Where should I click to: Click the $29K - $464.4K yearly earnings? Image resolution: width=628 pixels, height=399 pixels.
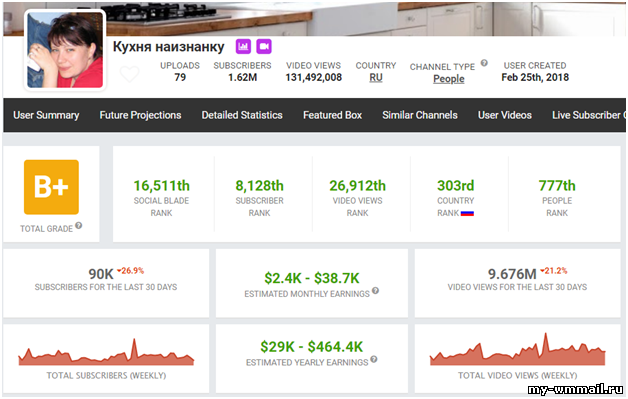pyautogui.click(x=312, y=347)
